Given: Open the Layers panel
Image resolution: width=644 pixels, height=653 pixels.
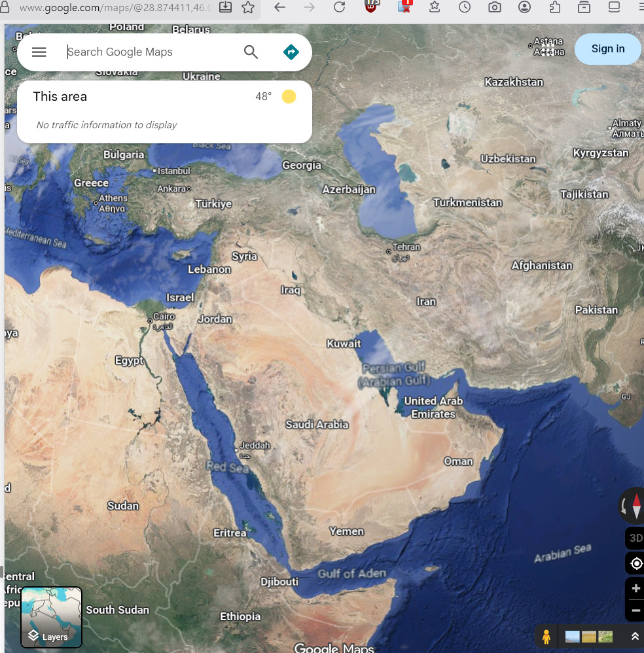Looking at the screenshot, I should tap(51, 617).
